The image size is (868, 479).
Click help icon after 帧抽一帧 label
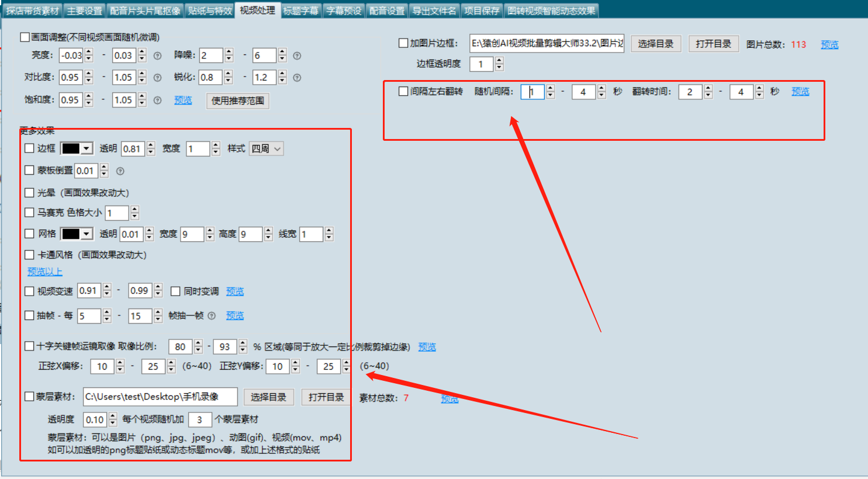(x=212, y=316)
